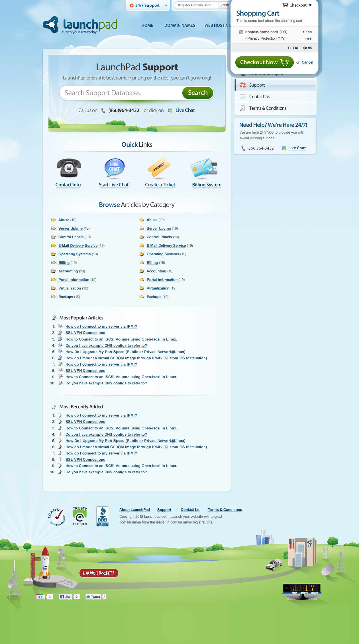Click the Most Popular Articles heading icon
359x644 pixels.
coord(54,318)
